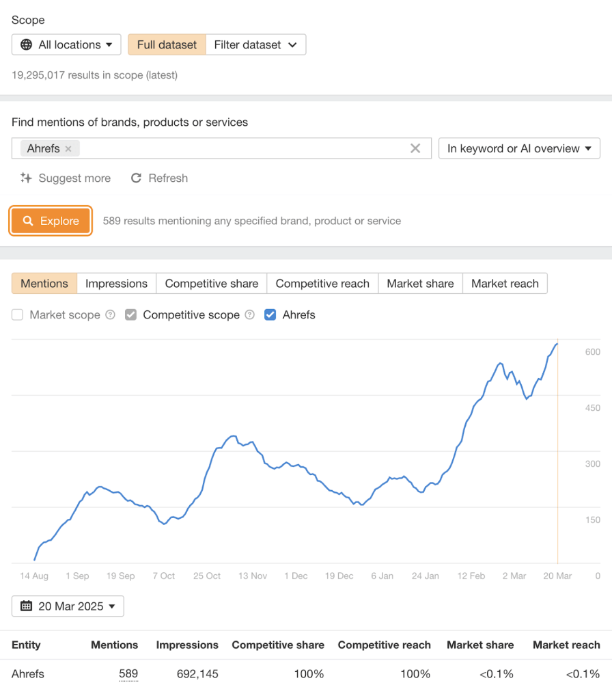The width and height of the screenshot is (612, 700).
Task: Select the Market share tab
Action: pos(420,284)
